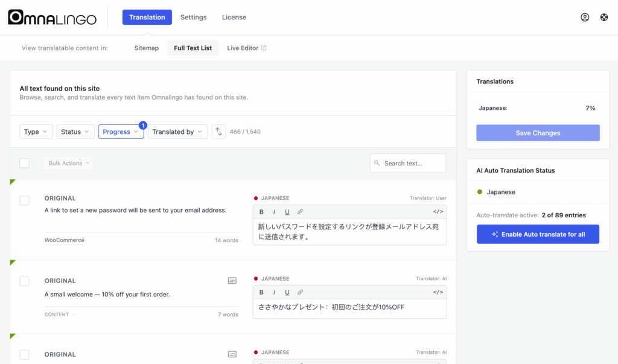
Task: Insert link in the small welcome translation
Action: point(300,292)
